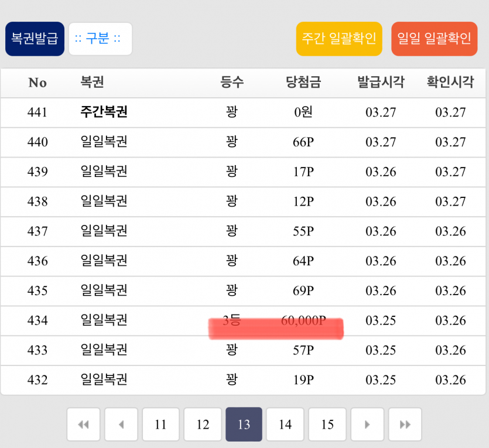This screenshot has height=448, width=489.
Task: Click the 19P prize value
Action: coord(303,380)
